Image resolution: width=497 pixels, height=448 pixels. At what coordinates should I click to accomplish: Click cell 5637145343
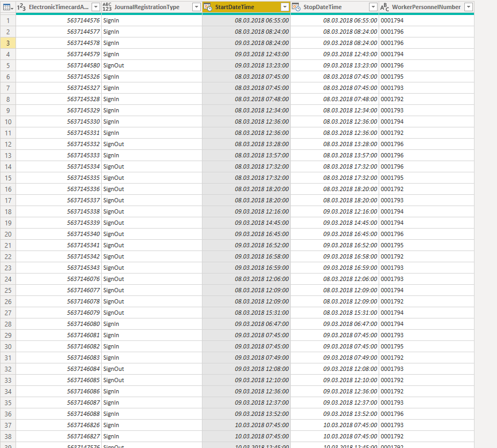pos(58,268)
